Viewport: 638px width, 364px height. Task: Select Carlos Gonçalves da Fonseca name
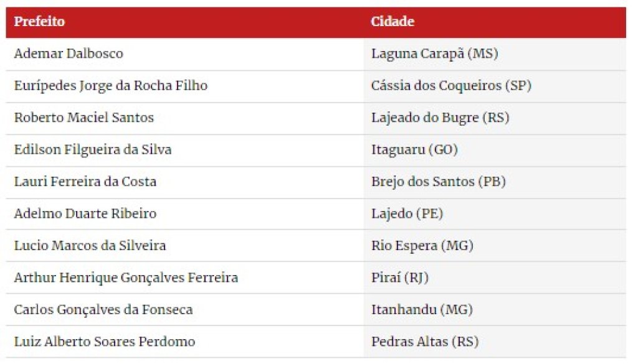tap(103, 310)
